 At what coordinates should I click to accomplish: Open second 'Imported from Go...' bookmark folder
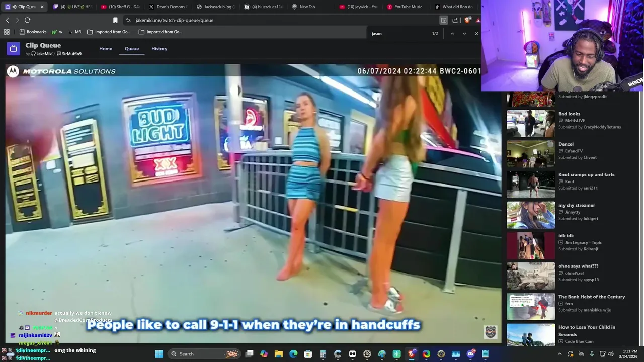click(160, 32)
